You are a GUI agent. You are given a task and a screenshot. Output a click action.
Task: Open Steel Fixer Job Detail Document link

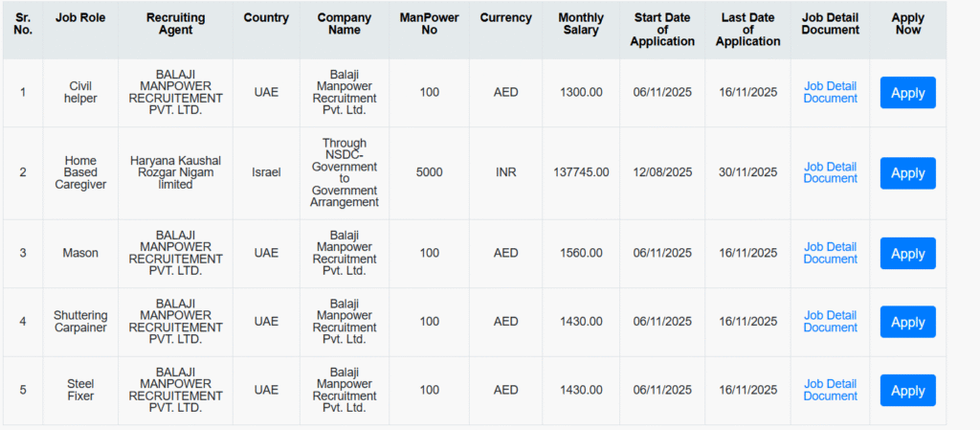pyautogui.click(x=830, y=390)
